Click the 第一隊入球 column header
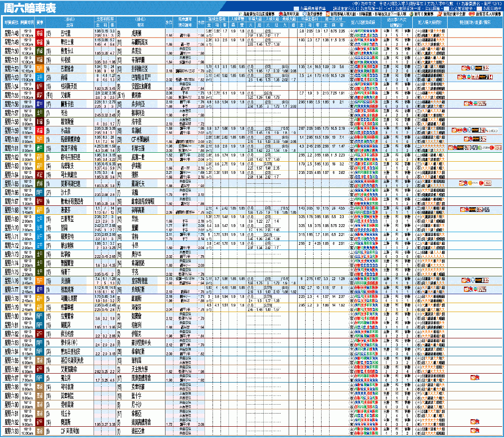 pyautogui.click(x=333, y=19)
